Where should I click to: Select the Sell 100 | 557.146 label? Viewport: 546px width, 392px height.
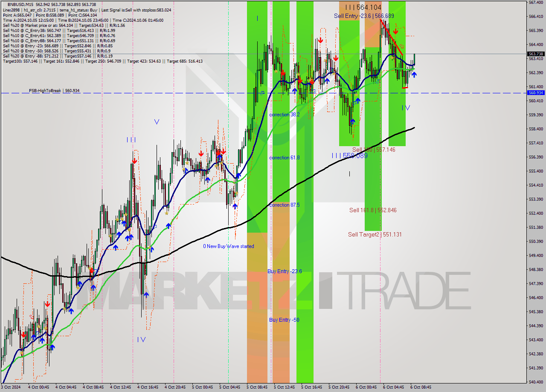point(374,150)
